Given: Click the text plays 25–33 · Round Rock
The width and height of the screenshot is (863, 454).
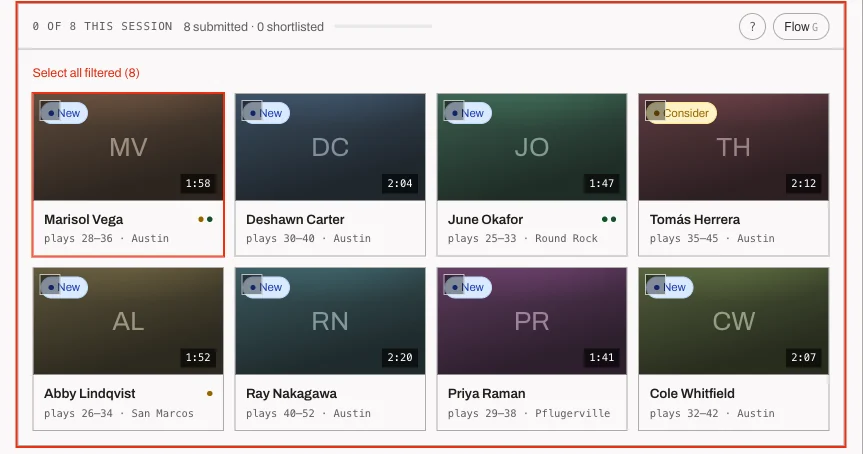Looking at the screenshot, I should pyautogui.click(x=522, y=238).
